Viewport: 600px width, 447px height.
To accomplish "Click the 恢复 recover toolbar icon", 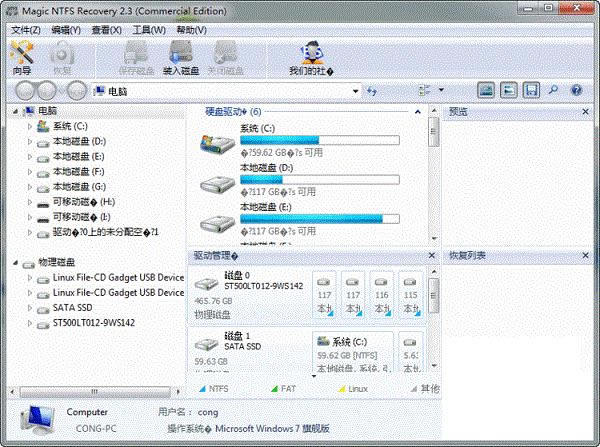I will point(62,58).
